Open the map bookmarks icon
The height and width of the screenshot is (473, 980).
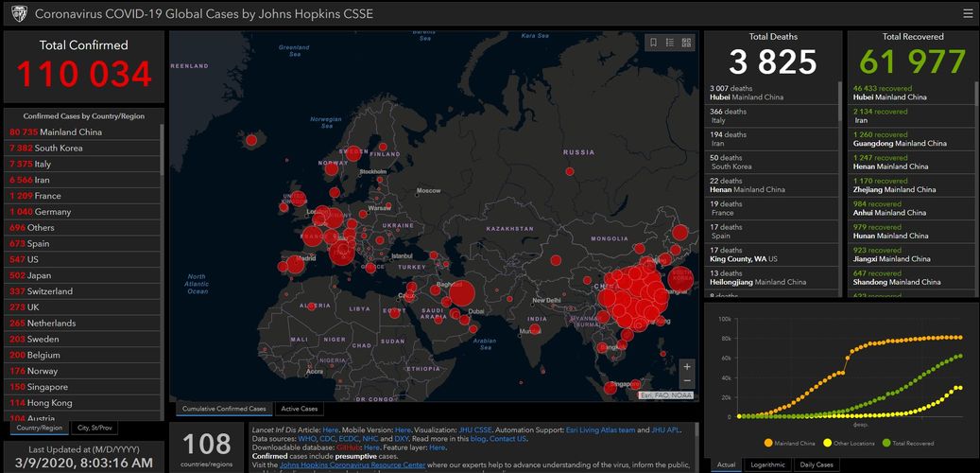click(x=653, y=43)
